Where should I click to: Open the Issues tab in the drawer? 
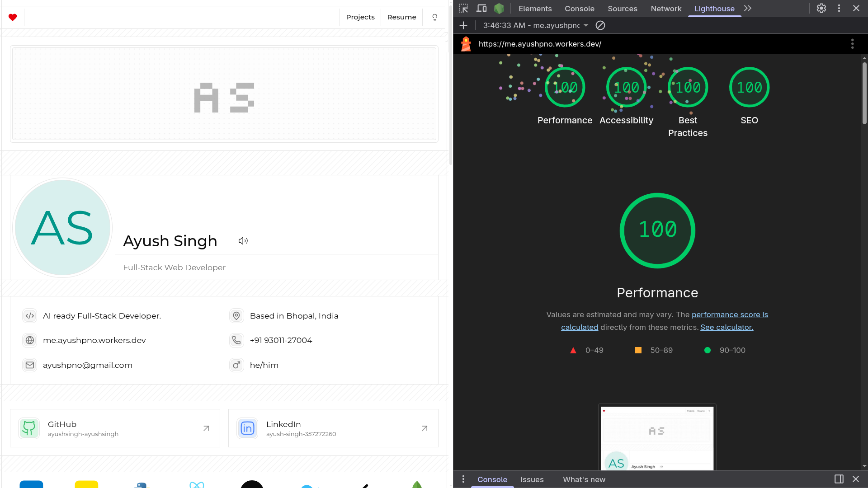(x=532, y=479)
